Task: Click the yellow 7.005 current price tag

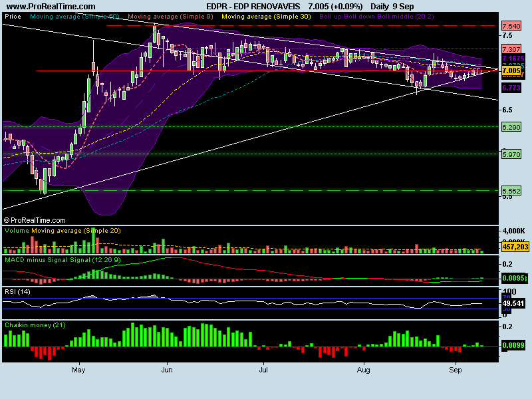Action: [x=511, y=70]
